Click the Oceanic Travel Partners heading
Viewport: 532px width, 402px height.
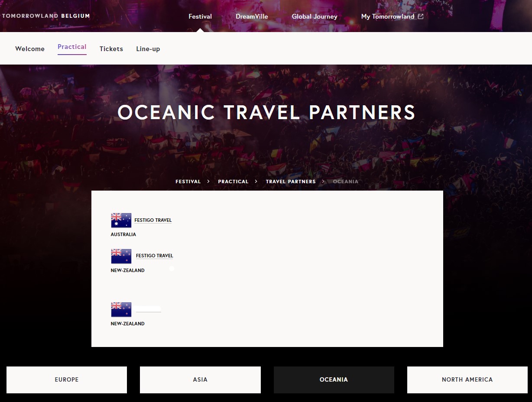tap(266, 113)
